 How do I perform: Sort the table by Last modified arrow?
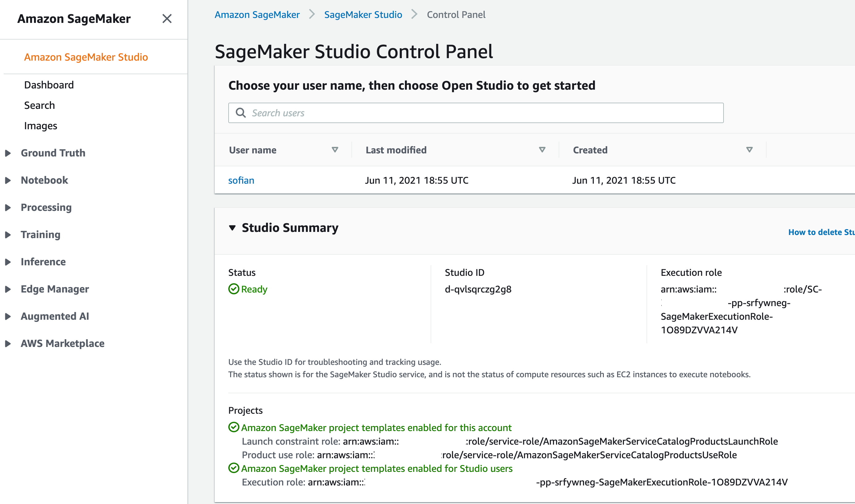[x=542, y=150]
